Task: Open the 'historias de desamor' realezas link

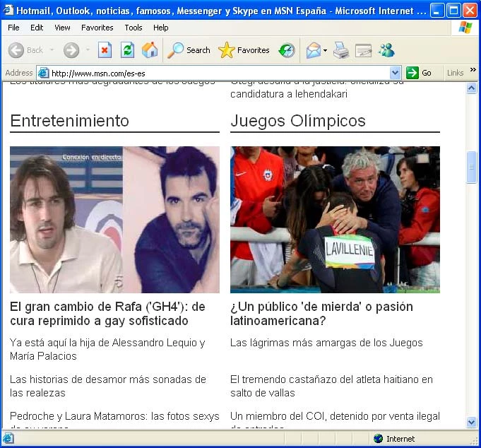Action: coord(107,386)
